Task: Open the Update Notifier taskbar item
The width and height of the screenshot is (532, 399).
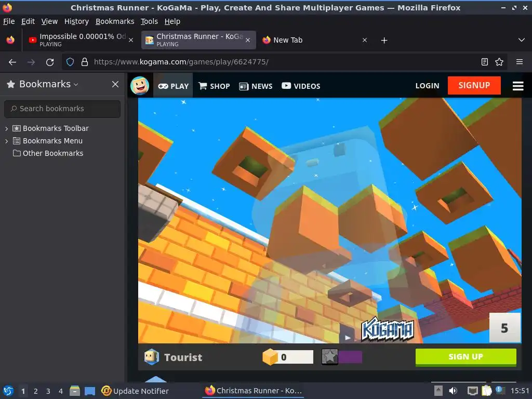Action: [x=135, y=391]
